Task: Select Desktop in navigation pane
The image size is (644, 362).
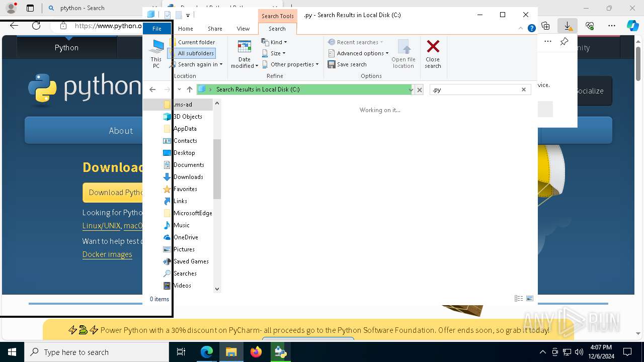Action: [184, 153]
